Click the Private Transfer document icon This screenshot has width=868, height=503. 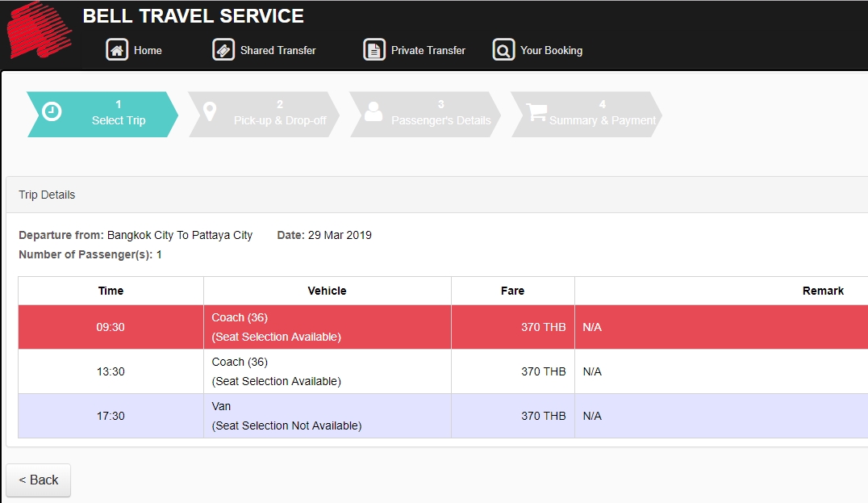(374, 50)
